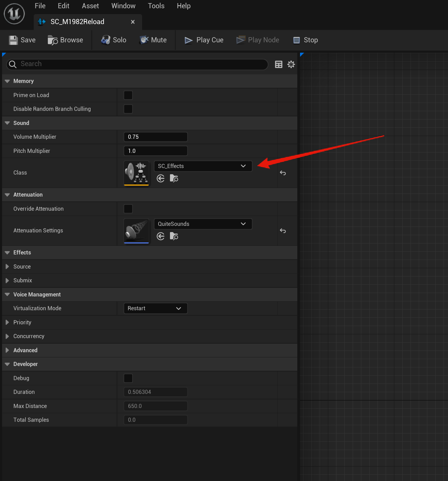Enable Prime on Load checkbox
This screenshot has width=448, height=481.
[128, 95]
